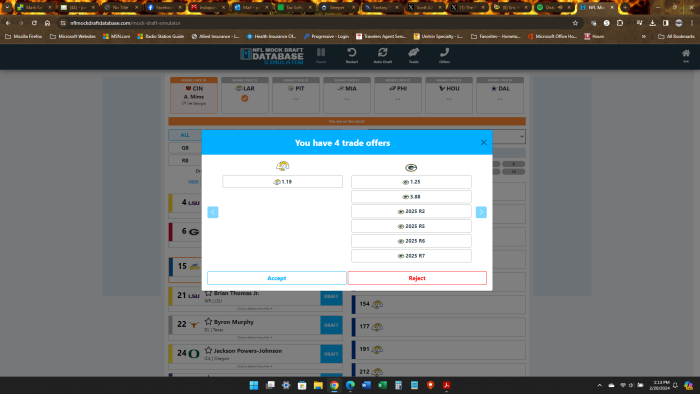The height and width of the screenshot is (394, 700).
Task: Select the PHI pick card
Action: (x=398, y=95)
